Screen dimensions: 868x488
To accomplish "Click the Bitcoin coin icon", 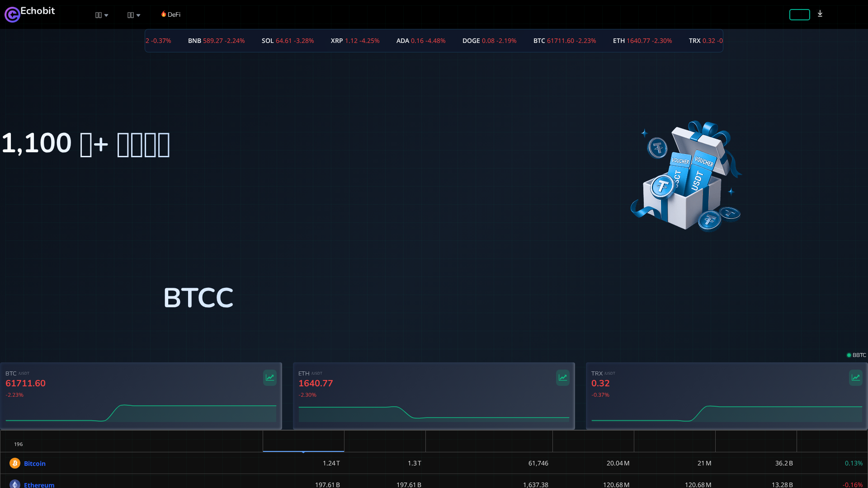I will (15, 463).
